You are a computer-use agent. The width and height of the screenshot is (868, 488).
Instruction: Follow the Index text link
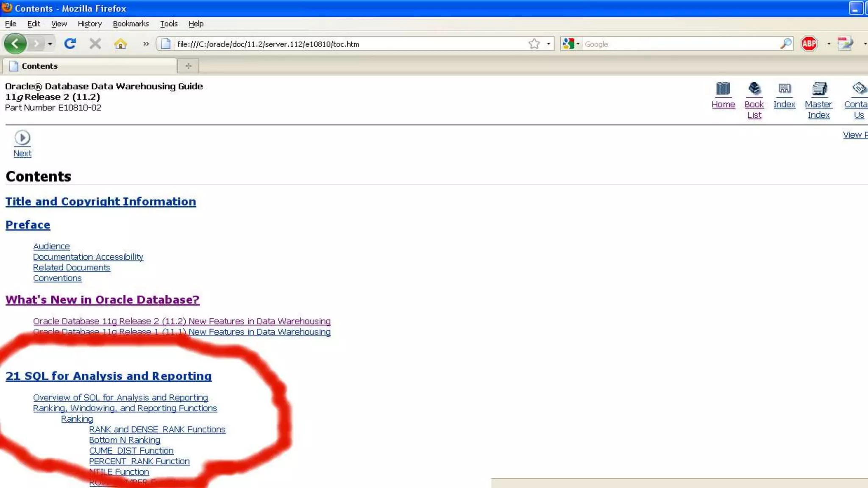click(x=785, y=104)
